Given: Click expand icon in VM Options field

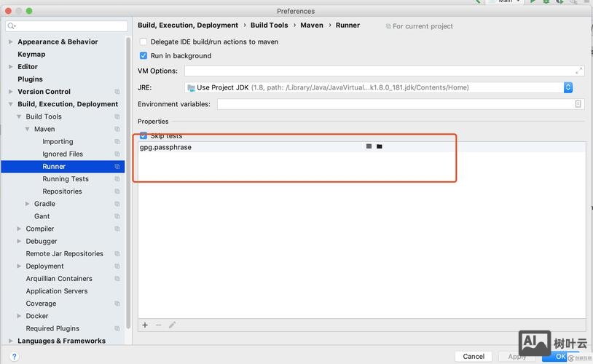Looking at the screenshot, I should pyautogui.click(x=579, y=71).
